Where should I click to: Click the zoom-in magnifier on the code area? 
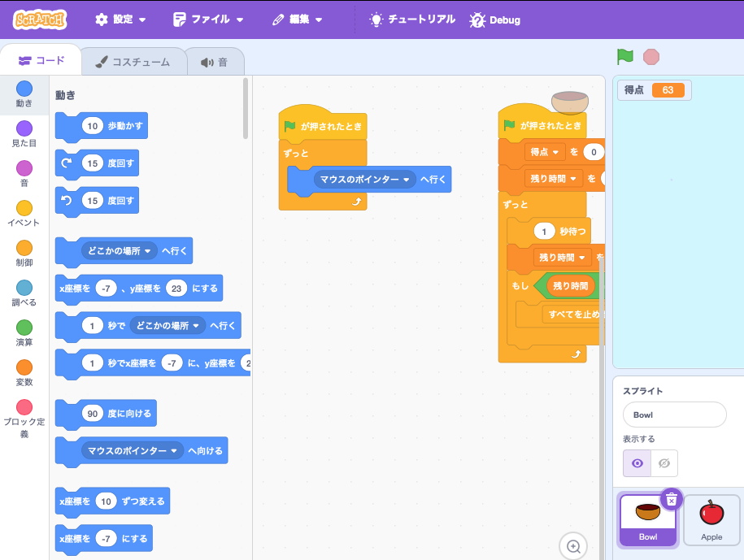(x=573, y=546)
